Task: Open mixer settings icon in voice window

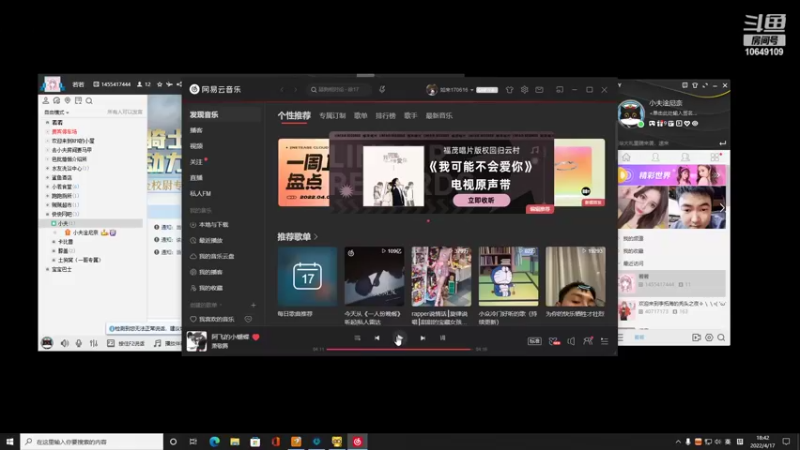Action: coord(93,343)
